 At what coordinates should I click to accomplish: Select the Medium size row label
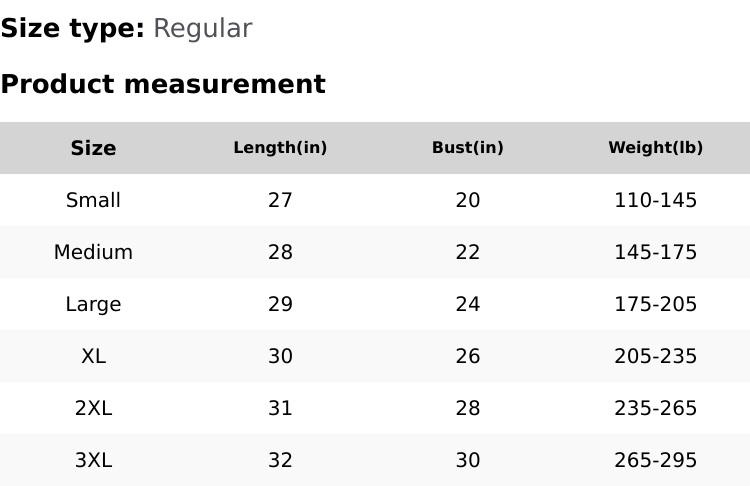[x=93, y=252]
